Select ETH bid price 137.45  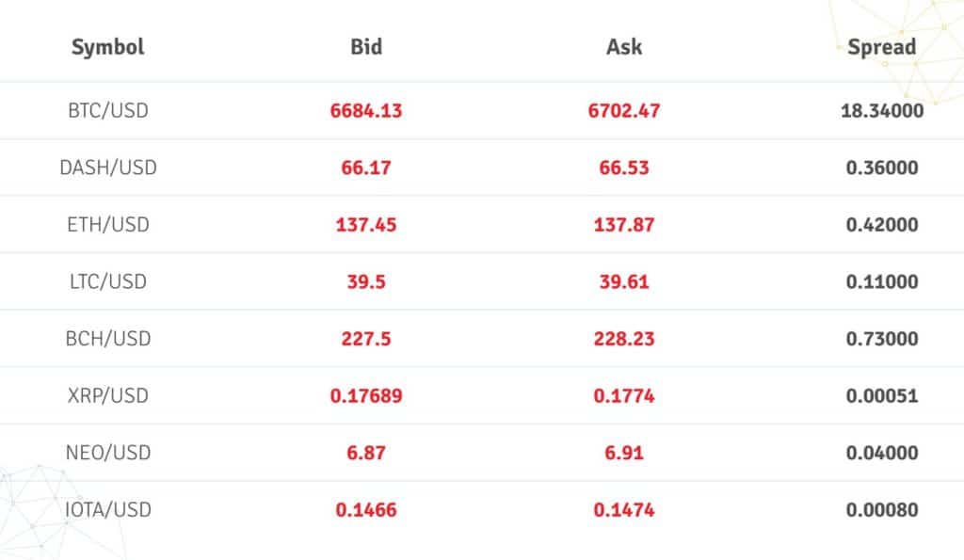point(366,225)
